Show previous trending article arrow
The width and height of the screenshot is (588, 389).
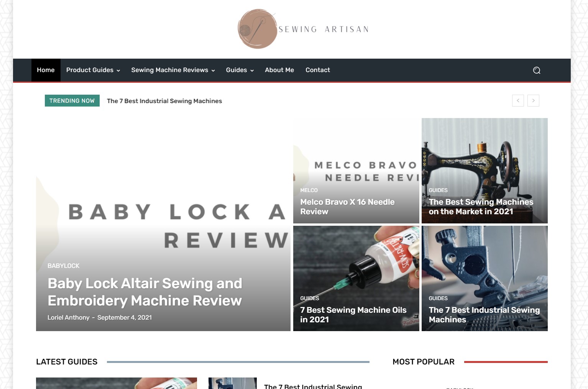pos(518,100)
